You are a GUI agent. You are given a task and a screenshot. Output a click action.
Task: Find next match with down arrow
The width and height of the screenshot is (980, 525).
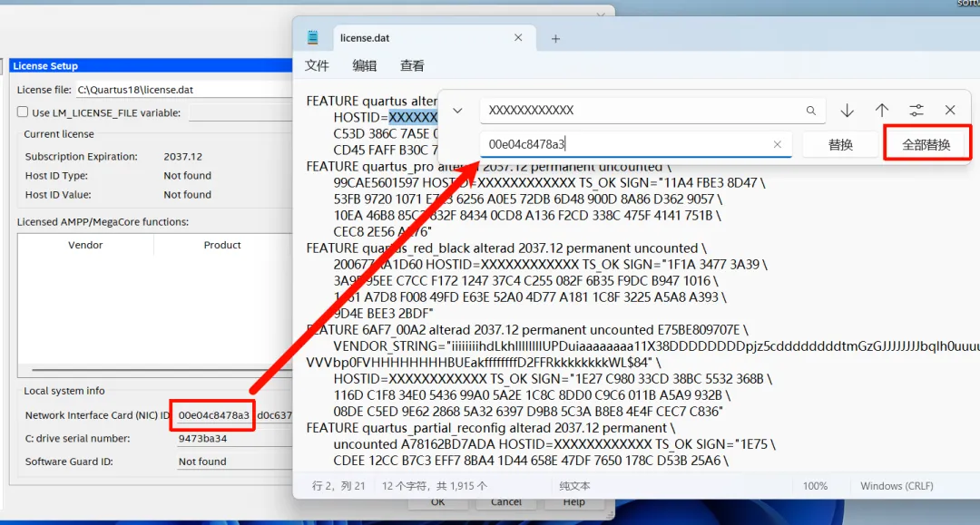pyautogui.click(x=847, y=111)
